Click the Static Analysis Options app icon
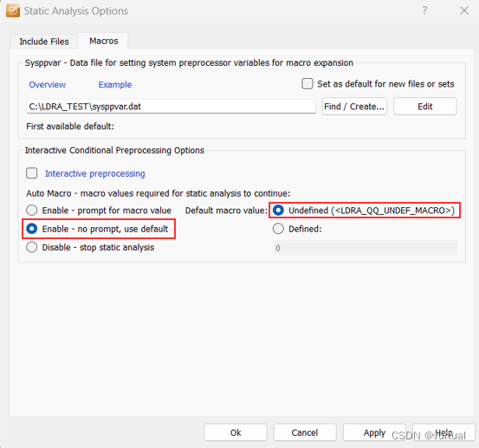479x448 pixels. [13, 11]
